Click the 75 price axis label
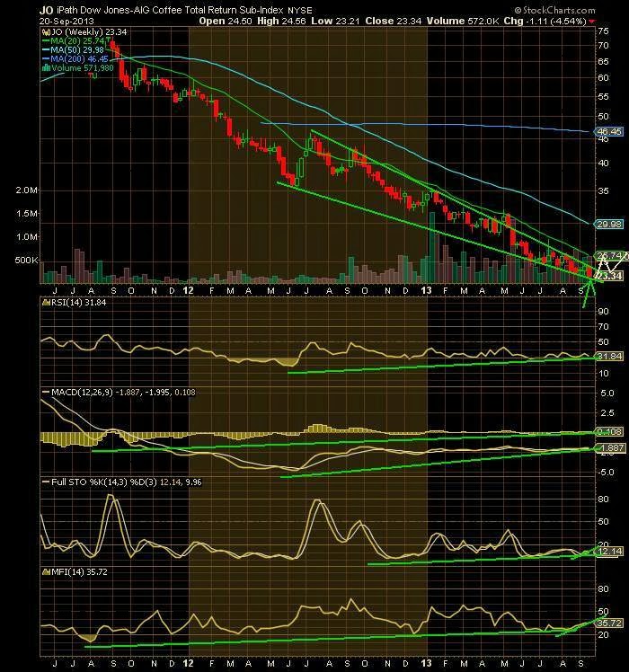This screenshot has height=672, width=629. coord(604,31)
